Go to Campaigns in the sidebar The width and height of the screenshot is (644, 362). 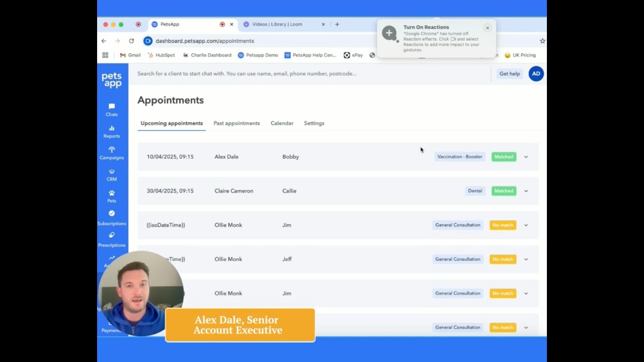click(x=112, y=153)
